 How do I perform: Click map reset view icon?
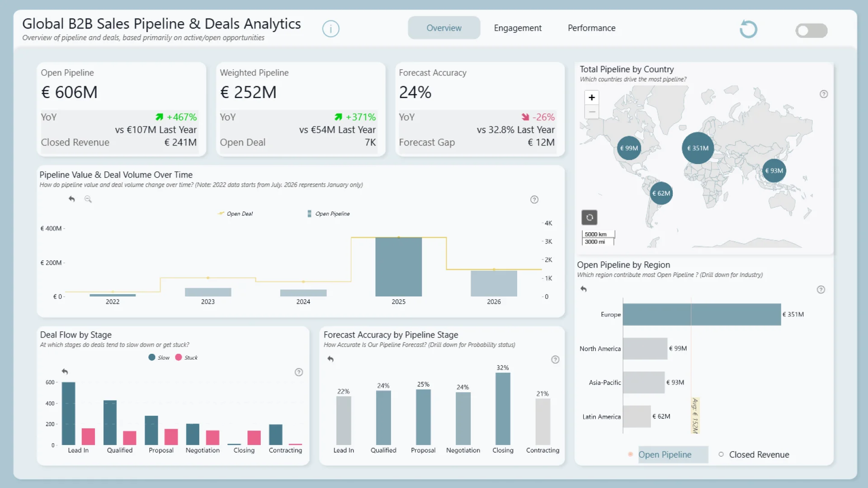(x=589, y=217)
